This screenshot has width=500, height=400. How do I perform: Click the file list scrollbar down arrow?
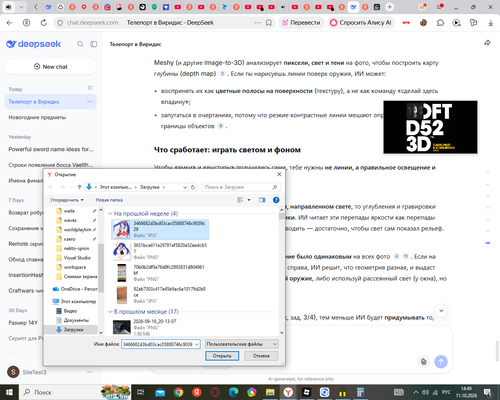(x=282, y=332)
